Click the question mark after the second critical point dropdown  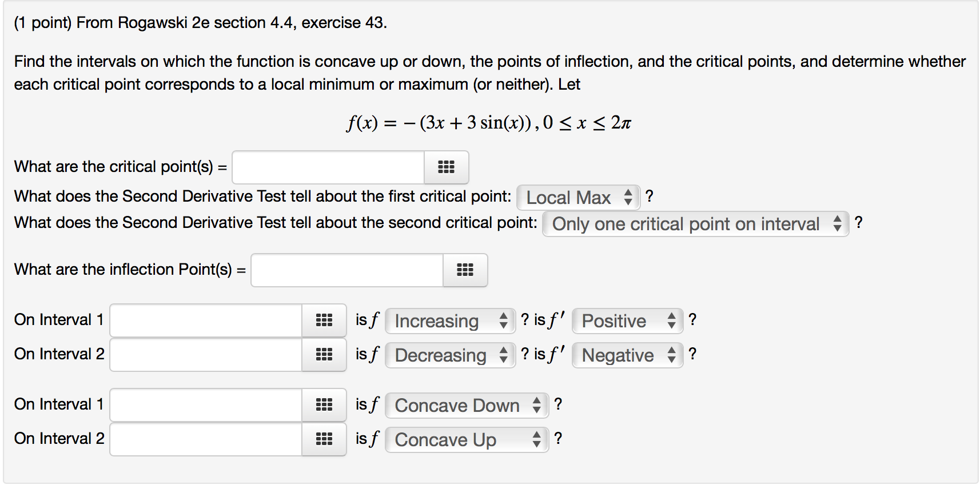pos(859,223)
